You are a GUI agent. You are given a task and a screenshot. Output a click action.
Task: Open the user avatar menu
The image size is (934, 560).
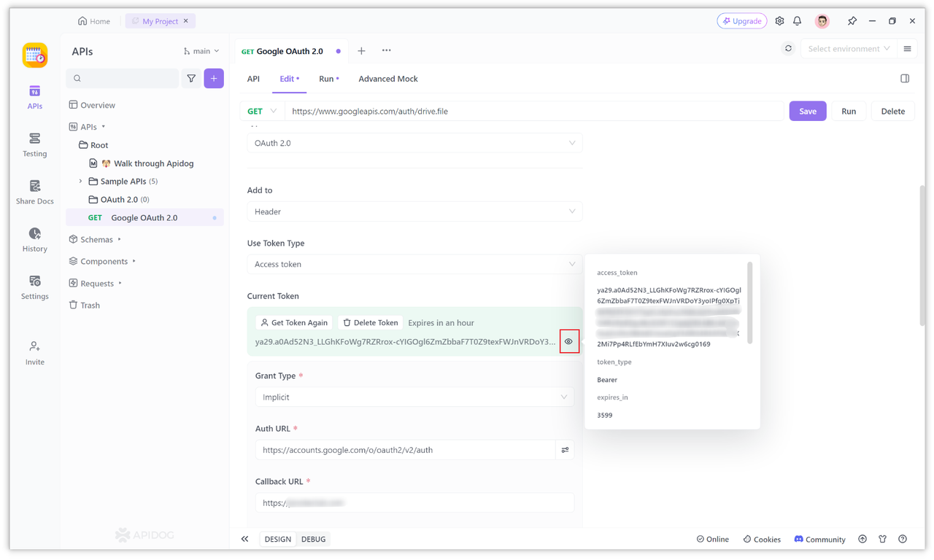pos(822,21)
